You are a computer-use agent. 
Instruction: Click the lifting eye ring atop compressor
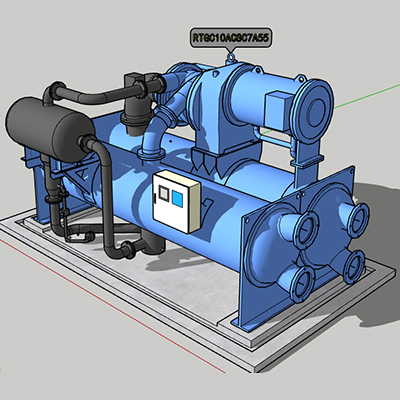pos(230,59)
